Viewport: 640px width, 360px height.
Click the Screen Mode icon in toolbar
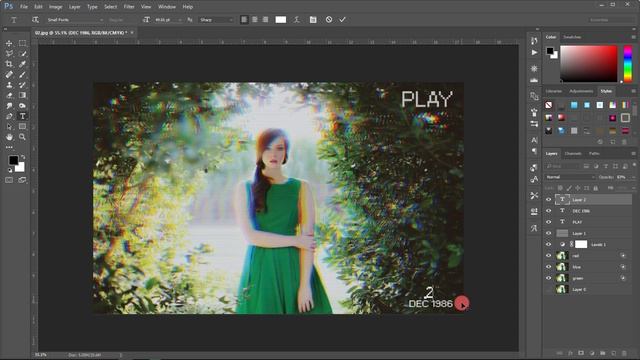22,180
